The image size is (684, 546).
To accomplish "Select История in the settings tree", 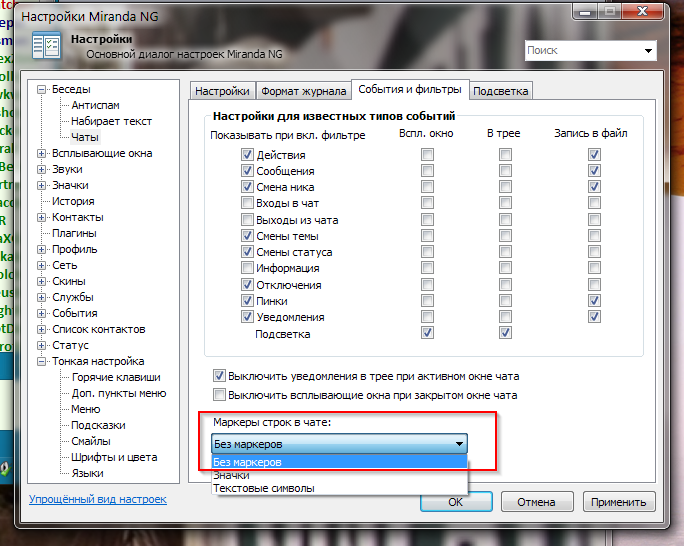I will [73, 201].
